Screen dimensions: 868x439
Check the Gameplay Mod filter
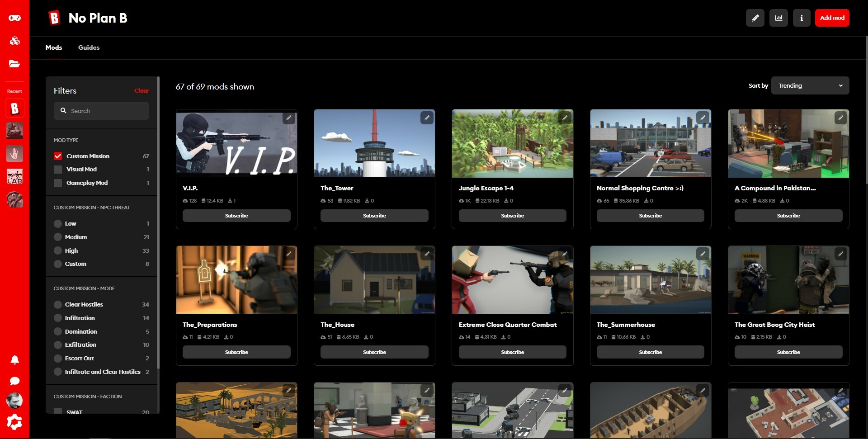58,183
